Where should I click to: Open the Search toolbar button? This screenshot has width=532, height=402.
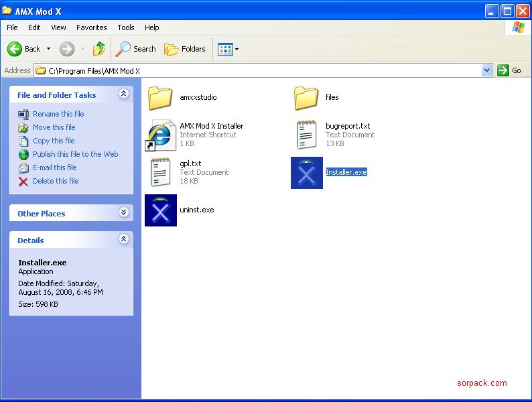click(x=136, y=49)
